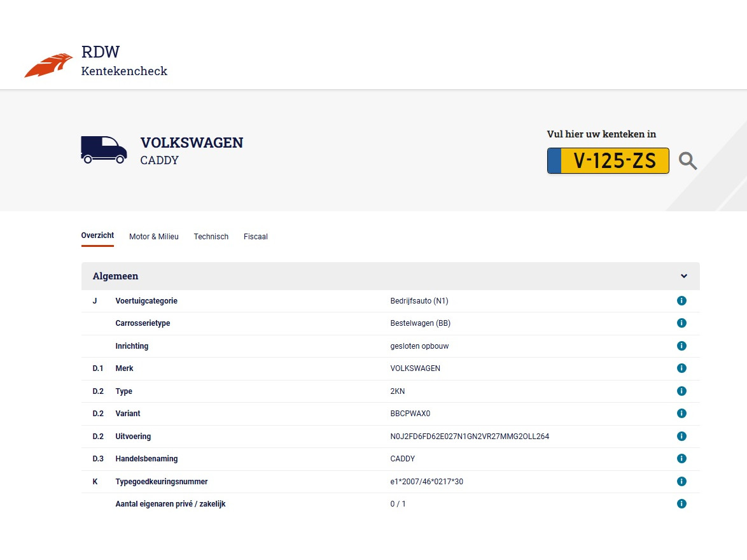This screenshot has height=560, width=747.
Task: Click the Volkswagen Caddy van icon
Action: 104,150
